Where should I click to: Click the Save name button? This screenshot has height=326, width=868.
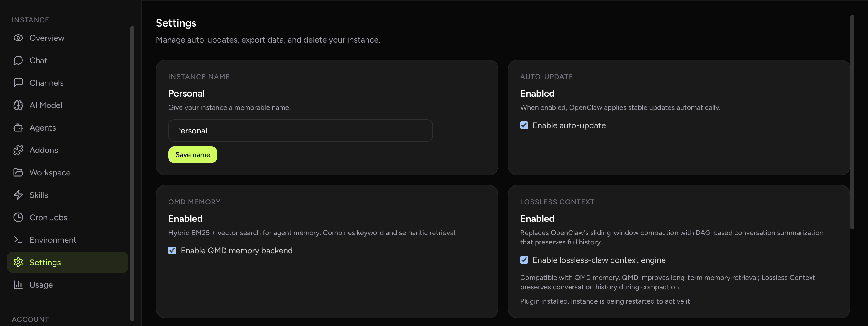coord(192,154)
